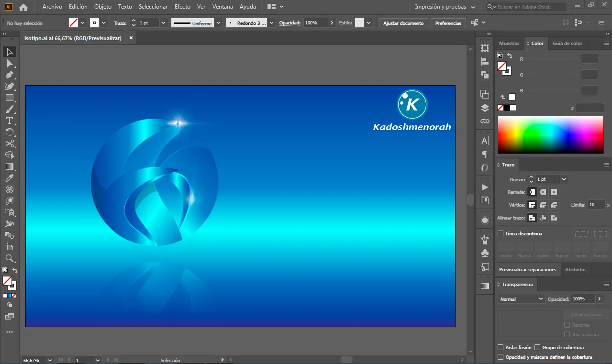This screenshot has width=612, height=364.
Task: Select the Artboard tool
Action: (9, 247)
